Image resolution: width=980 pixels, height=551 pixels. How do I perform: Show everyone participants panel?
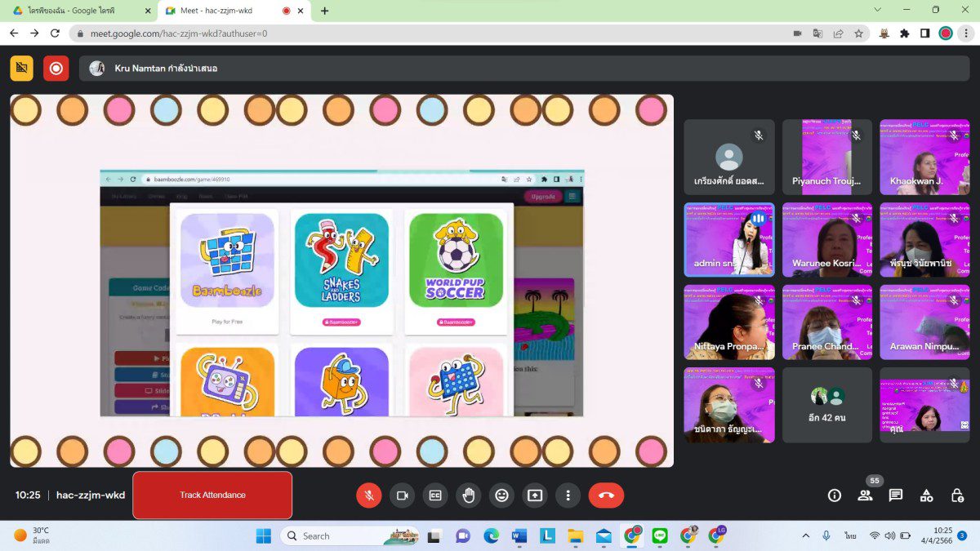point(865,495)
